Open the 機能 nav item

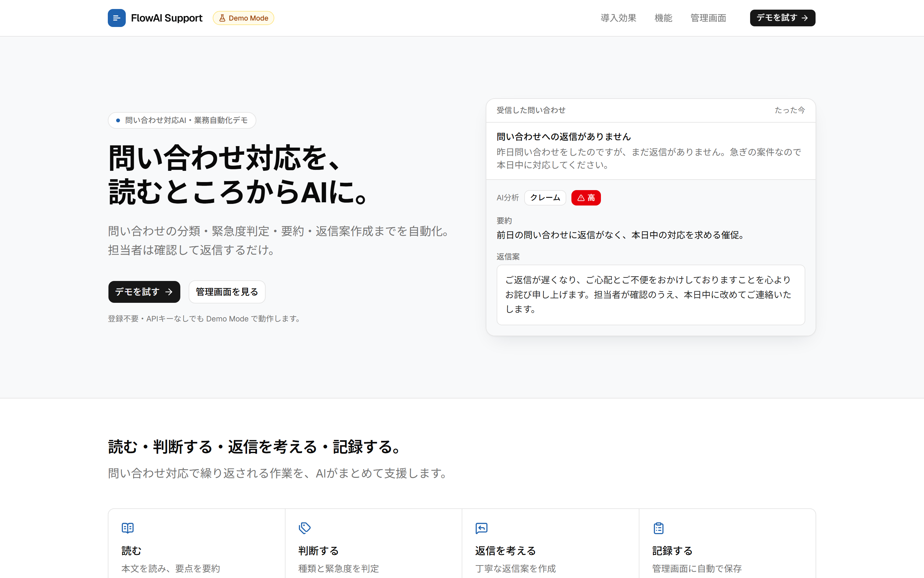tap(663, 18)
